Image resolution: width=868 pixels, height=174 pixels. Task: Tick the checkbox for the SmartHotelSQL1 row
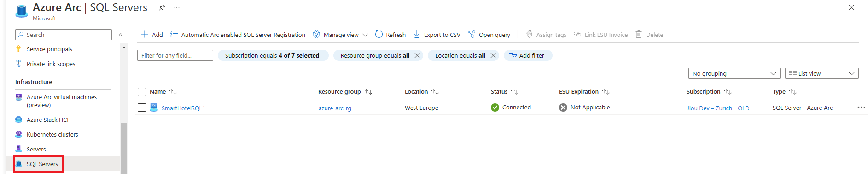point(142,108)
